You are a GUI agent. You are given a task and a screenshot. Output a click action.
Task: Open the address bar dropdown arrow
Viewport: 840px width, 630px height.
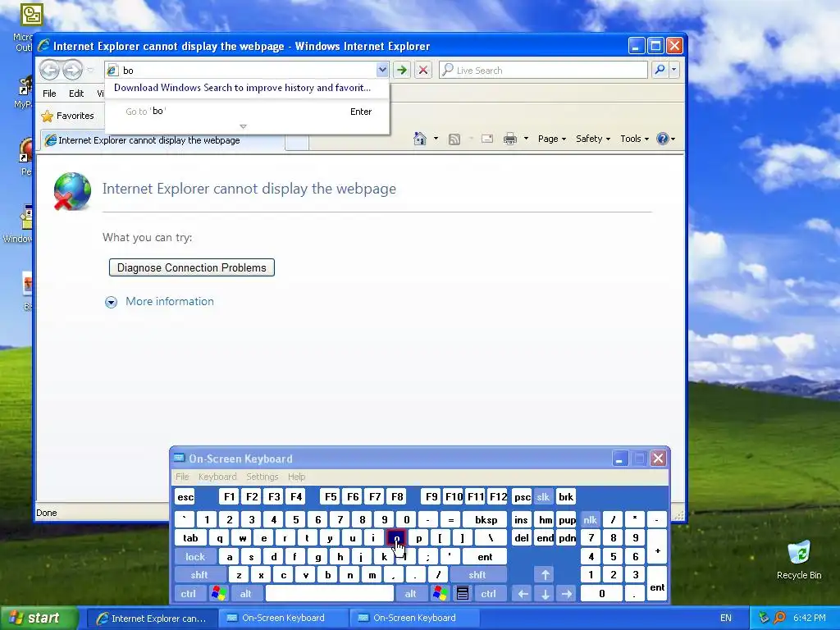tap(382, 70)
